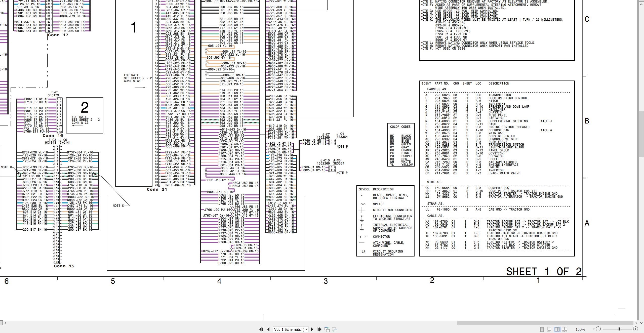Image resolution: width=644 pixels, height=333 pixels.
Task: Click the 'CIRCUIT NOT CONNECTED' symbol description
Action: (392, 210)
